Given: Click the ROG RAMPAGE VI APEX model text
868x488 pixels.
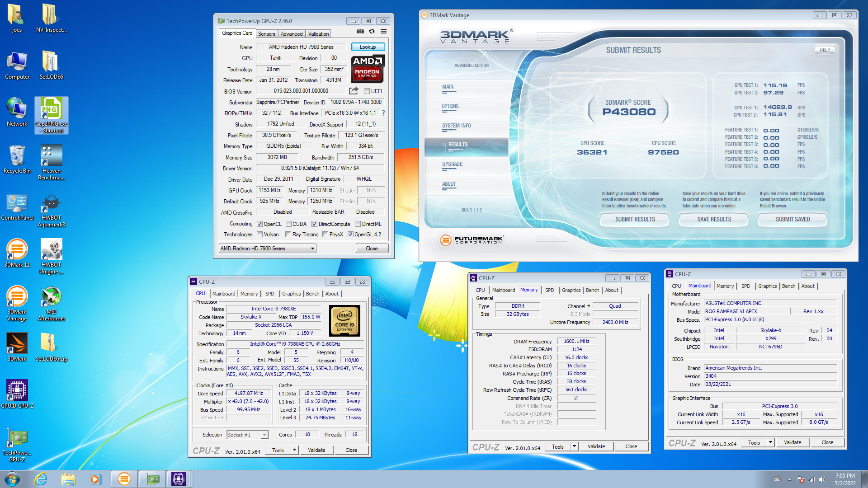Looking at the screenshot, I should coord(731,311).
